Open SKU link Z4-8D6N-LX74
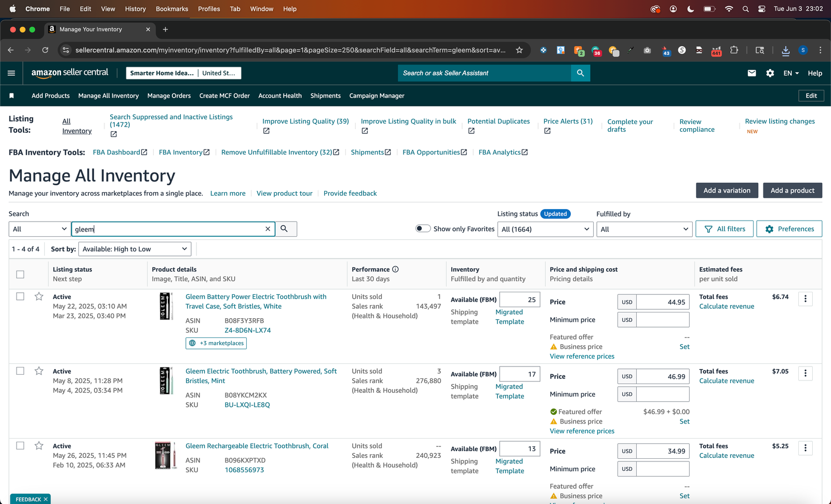 [247, 330]
